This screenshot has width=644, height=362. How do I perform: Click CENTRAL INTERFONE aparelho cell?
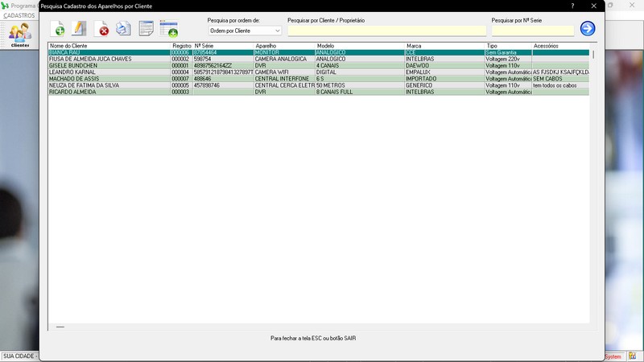coord(285,79)
